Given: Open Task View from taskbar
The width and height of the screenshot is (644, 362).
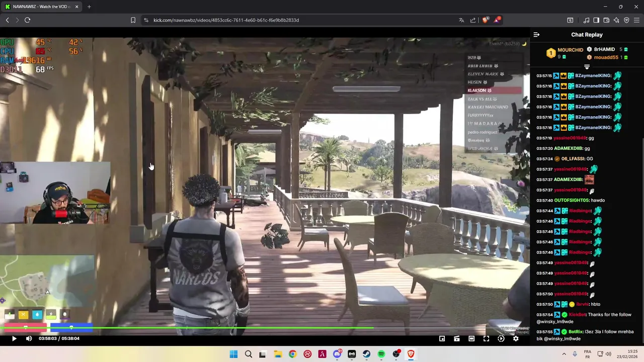Looking at the screenshot, I should coord(263,354).
